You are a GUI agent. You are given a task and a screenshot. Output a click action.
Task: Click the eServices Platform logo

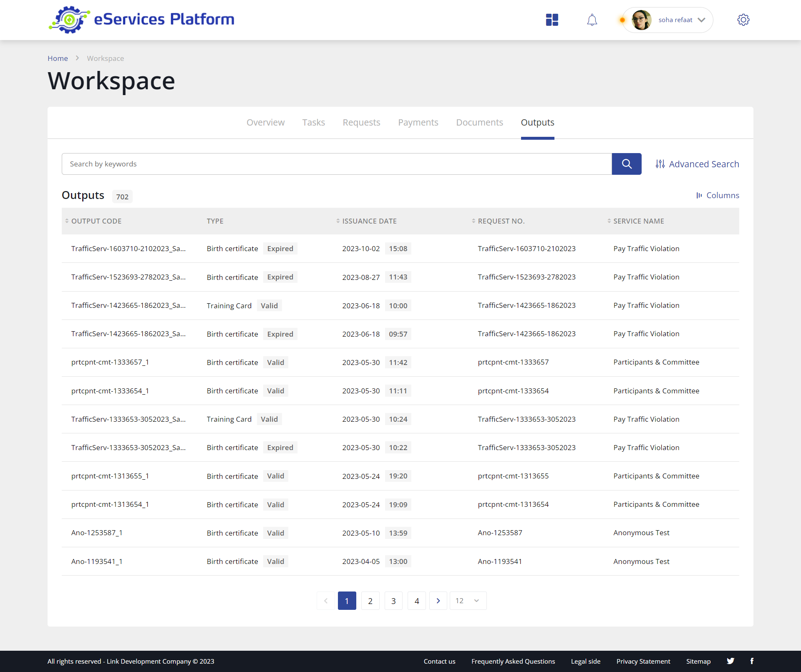pyautogui.click(x=141, y=19)
